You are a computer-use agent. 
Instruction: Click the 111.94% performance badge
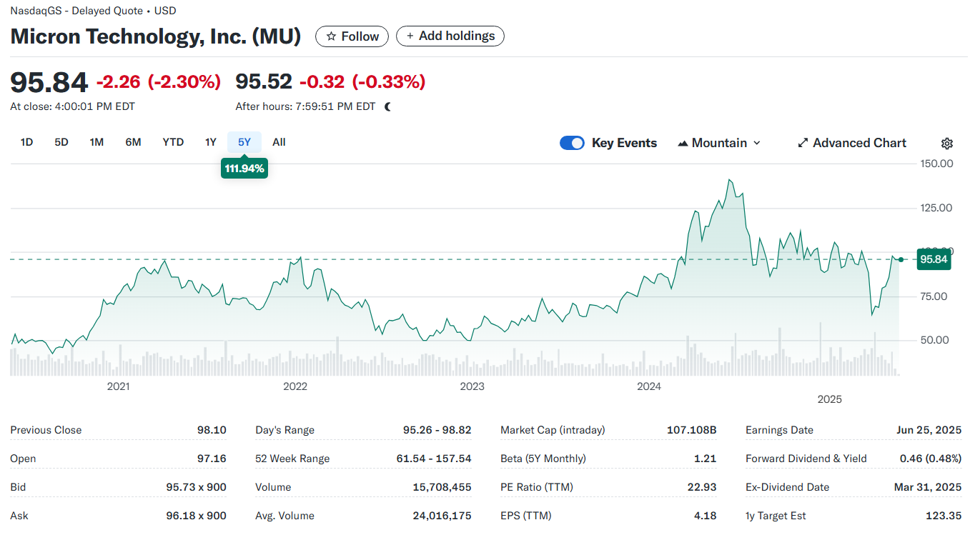click(244, 169)
